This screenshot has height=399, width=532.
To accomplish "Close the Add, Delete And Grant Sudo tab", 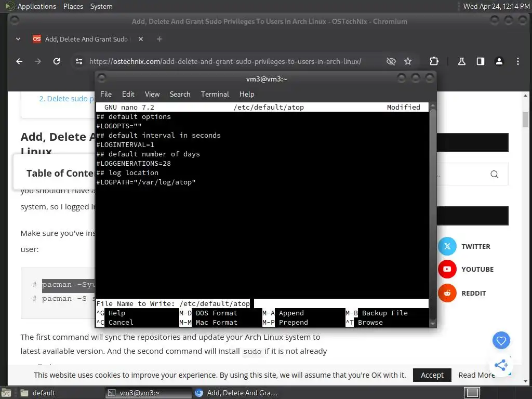I will pos(141,39).
